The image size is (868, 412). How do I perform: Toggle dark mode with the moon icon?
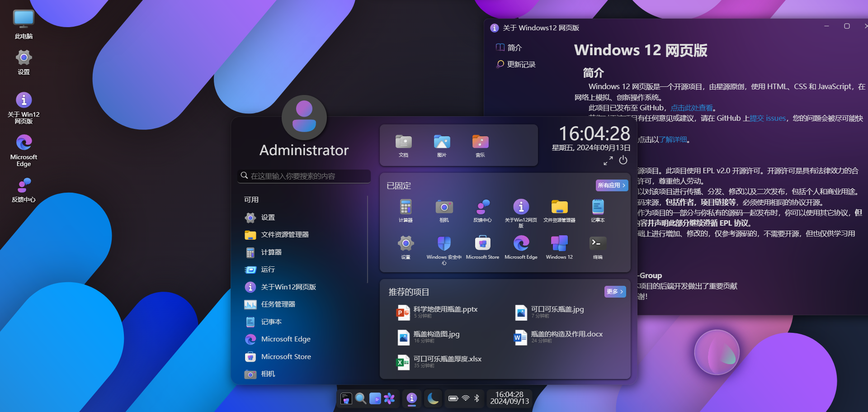coord(433,398)
